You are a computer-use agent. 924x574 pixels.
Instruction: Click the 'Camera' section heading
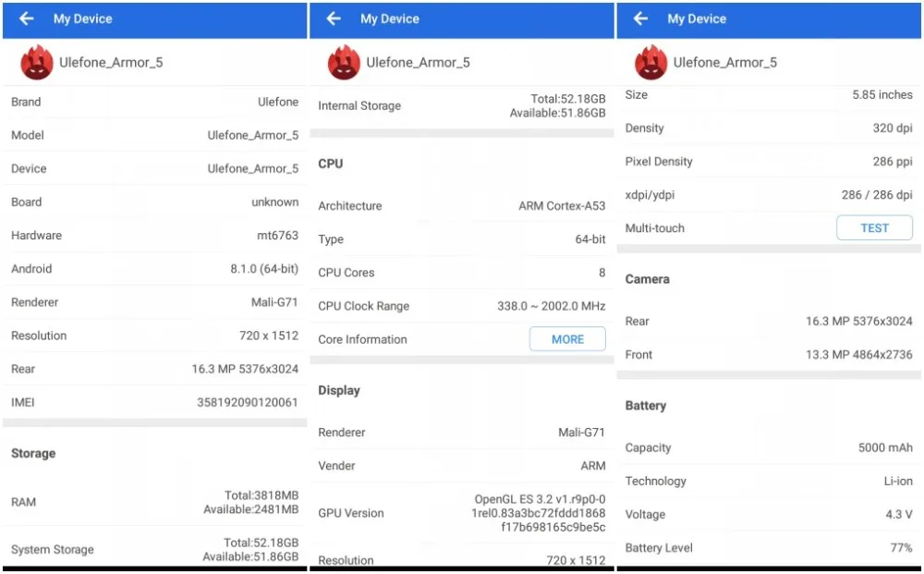pyautogui.click(x=647, y=279)
